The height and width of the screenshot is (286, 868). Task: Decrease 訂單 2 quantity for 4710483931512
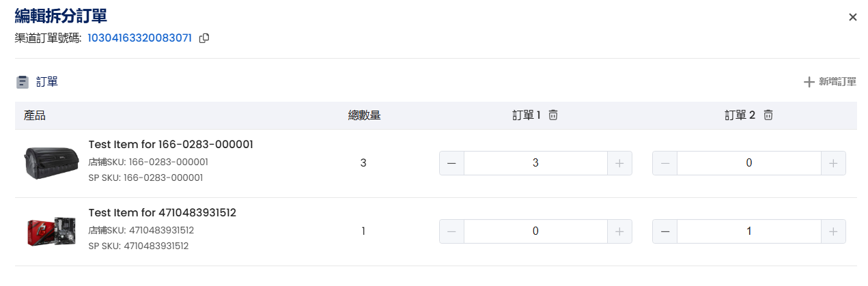point(665,231)
